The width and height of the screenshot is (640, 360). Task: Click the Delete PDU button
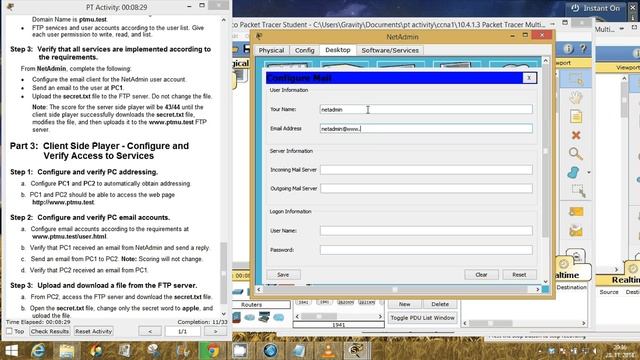[x=440, y=304]
